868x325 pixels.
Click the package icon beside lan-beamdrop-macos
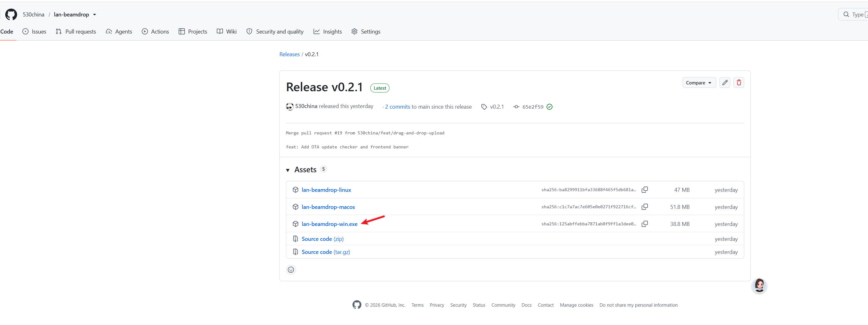click(296, 207)
